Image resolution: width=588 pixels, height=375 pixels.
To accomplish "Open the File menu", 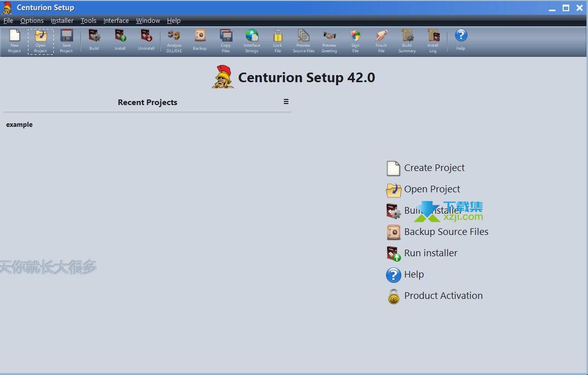I will pyautogui.click(x=8, y=21).
